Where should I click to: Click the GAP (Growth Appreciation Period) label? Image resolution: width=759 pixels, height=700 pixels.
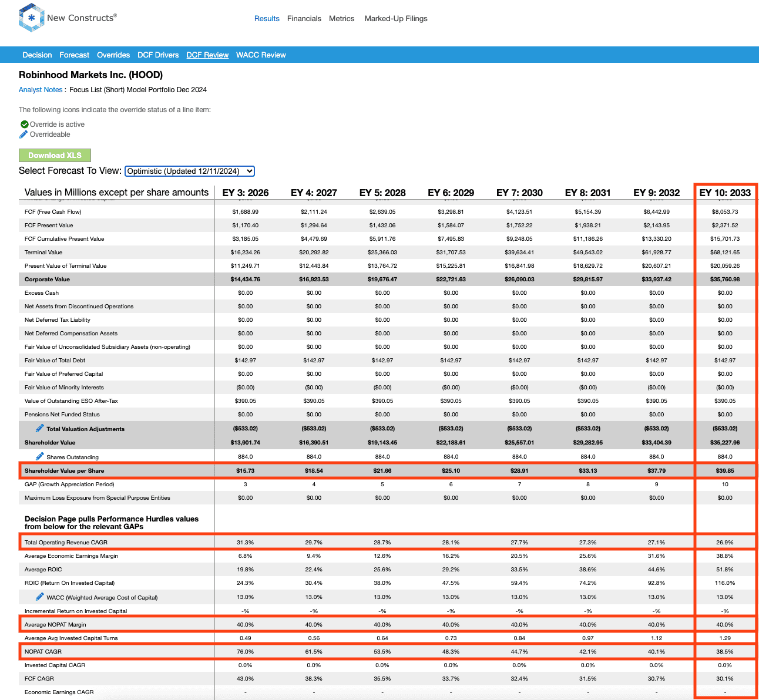(69, 484)
